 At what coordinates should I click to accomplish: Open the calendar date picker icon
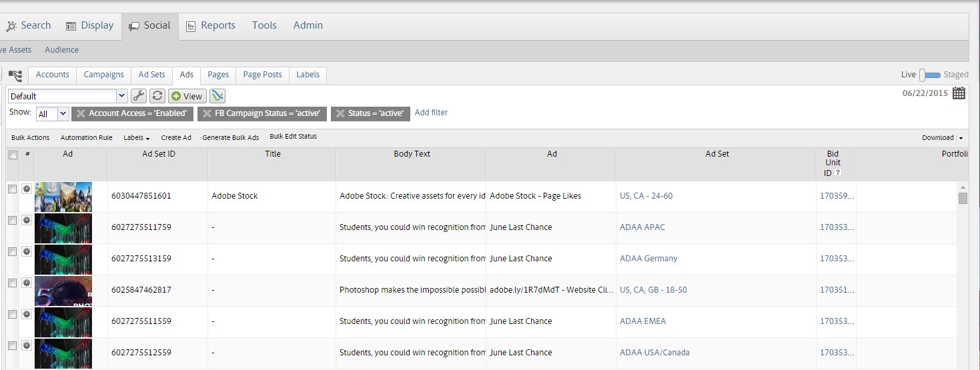click(959, 93)
